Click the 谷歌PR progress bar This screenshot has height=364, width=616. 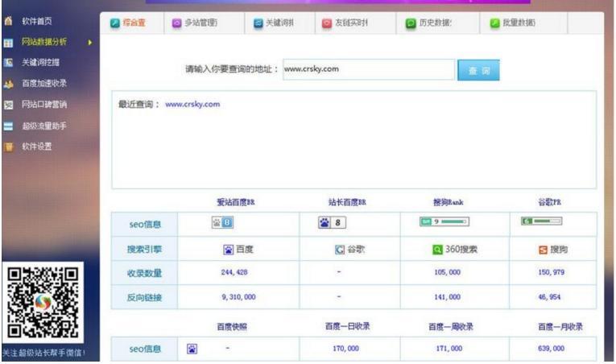pos(541,221)
